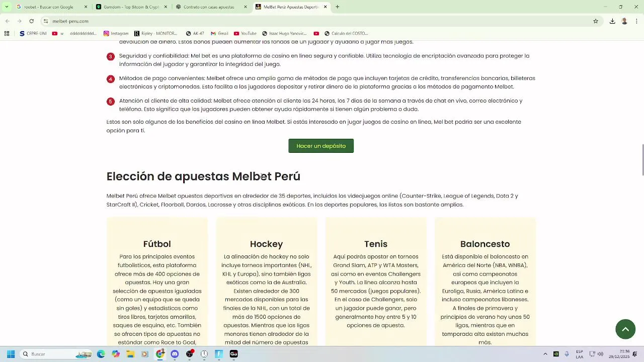Select the 'Hockey' card heading
This screenshot has height=362, width=644.
coord(266,244)
